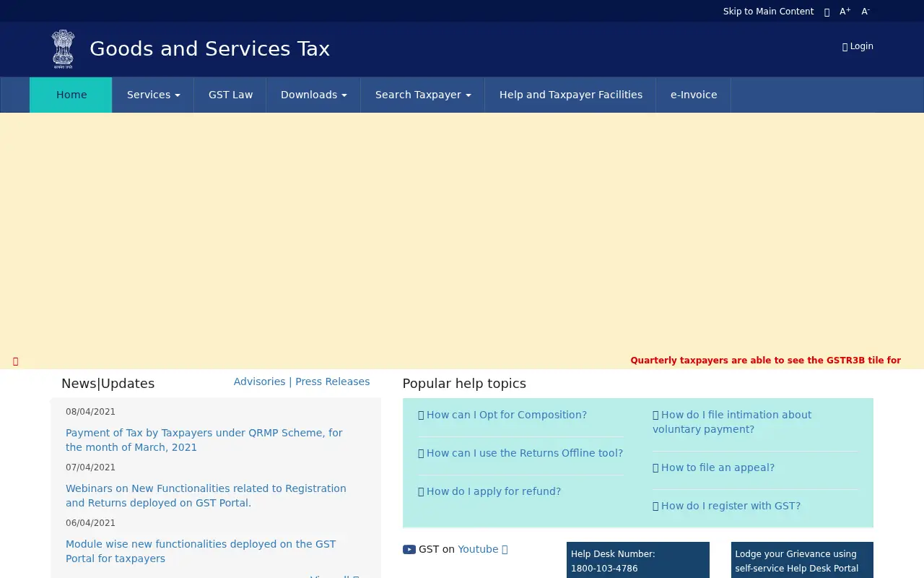Viewport: 924px width, 578px height.
Task: Click icon before 'How to file an appeal?'
Action: pyautogui.click(x=655, y=467)
